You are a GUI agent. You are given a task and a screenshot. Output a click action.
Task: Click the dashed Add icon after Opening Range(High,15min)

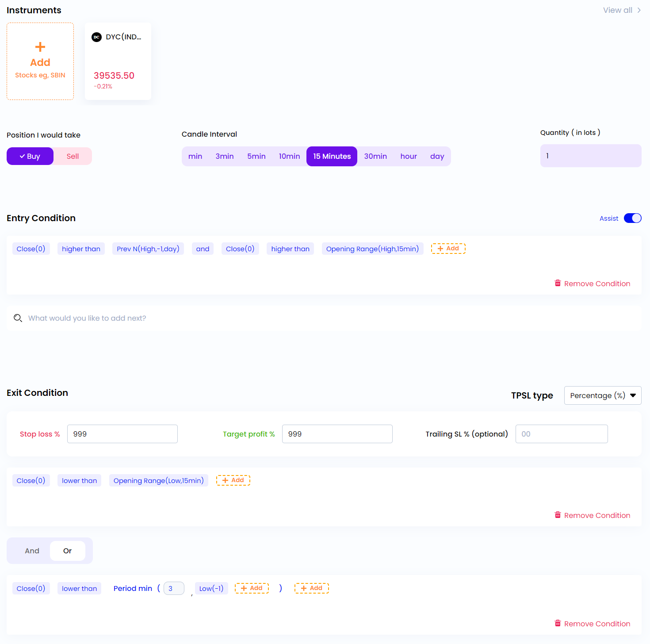448,248
